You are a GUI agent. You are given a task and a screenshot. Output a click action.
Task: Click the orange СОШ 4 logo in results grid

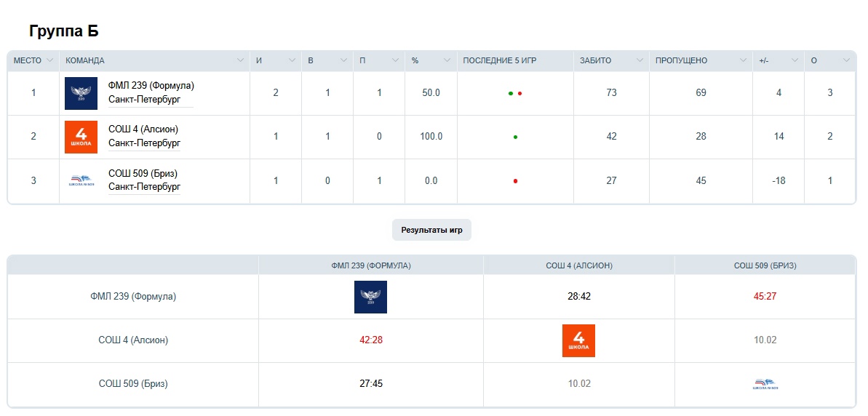(578, 340)
